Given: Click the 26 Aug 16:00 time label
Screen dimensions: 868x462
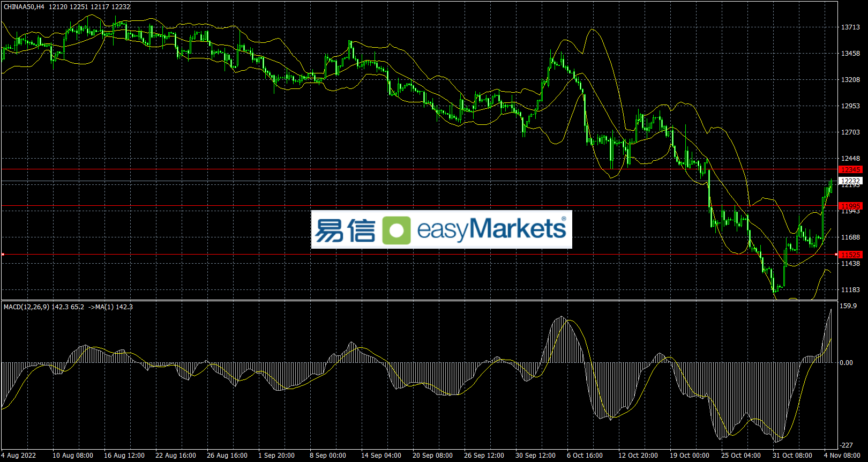Looking at the screenshot, I should 227,456.
